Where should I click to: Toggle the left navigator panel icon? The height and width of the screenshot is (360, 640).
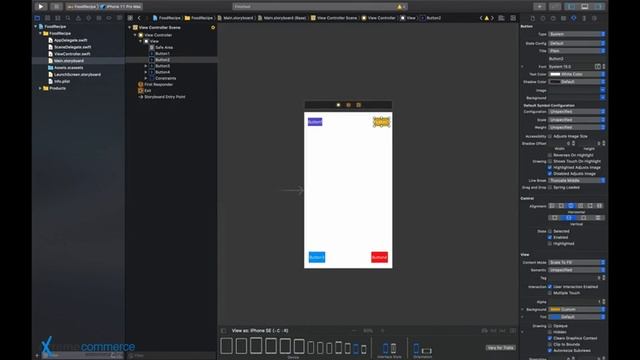571,7
